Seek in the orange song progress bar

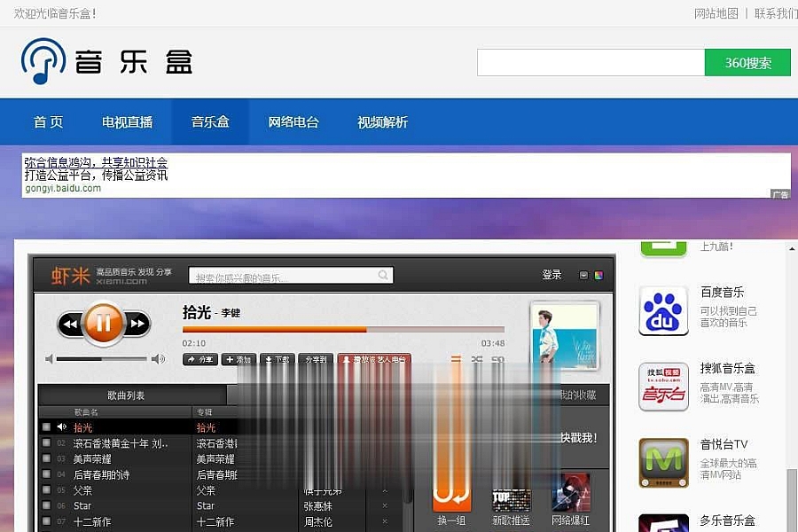(x=343, y=329)
